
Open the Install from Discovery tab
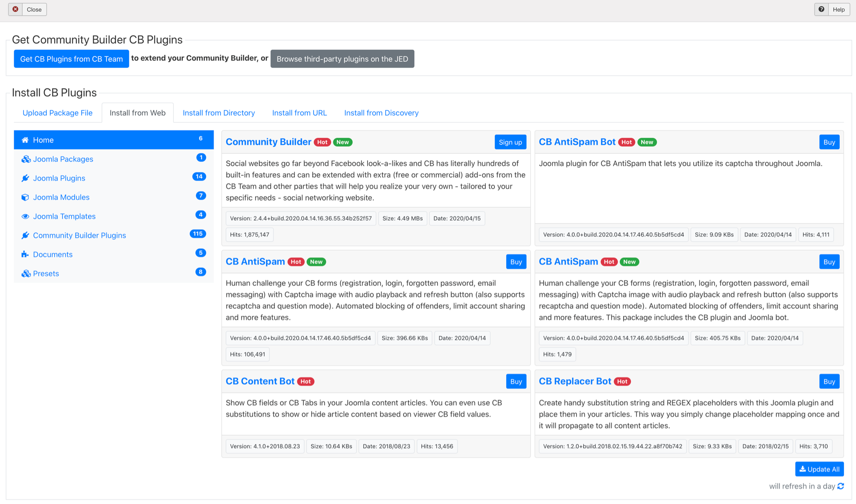pos(381,113)
